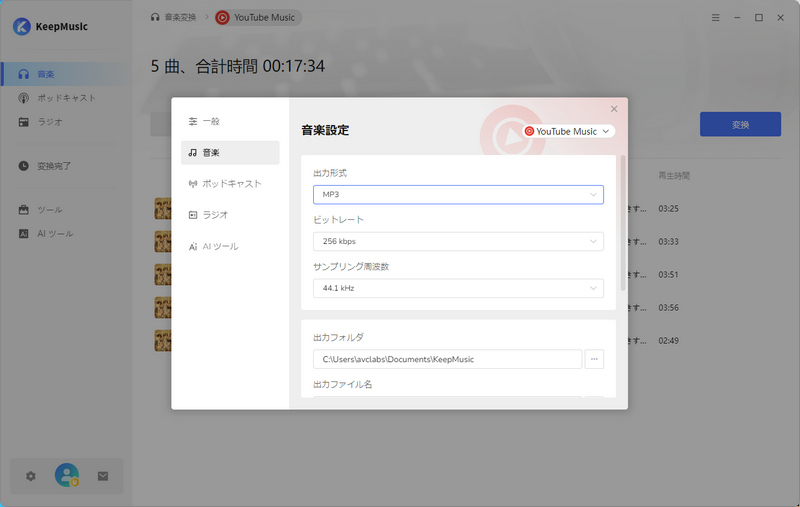Open the ポッドキャスト sidebar section
The image size is (800, 507).
click(66, 98)
